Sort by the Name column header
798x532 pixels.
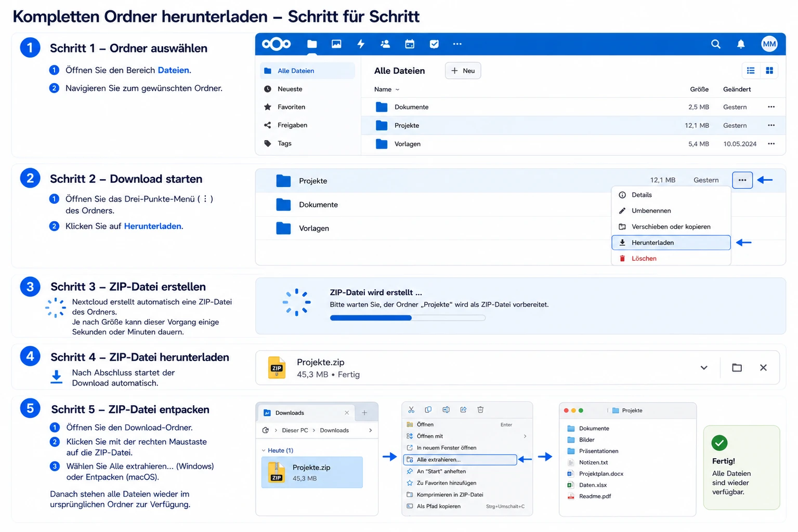(x=387, y=89)
